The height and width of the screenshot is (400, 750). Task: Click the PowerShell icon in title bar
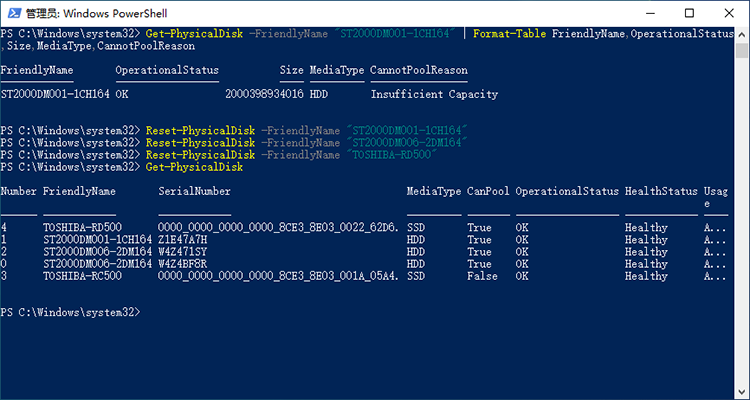tap(14, 13)
